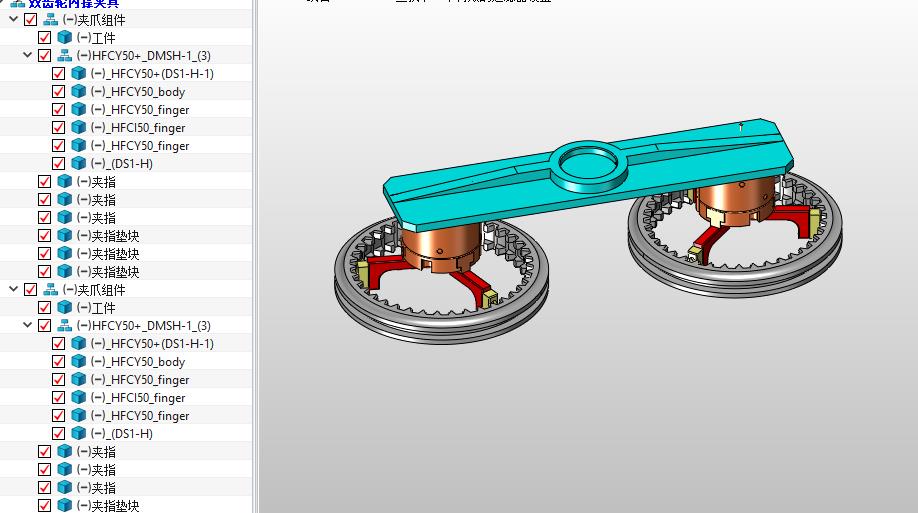This screenshot has height=513, width=918.
Task: Click the part cube icon of 工件 in upper group
Action: (64, 38)
